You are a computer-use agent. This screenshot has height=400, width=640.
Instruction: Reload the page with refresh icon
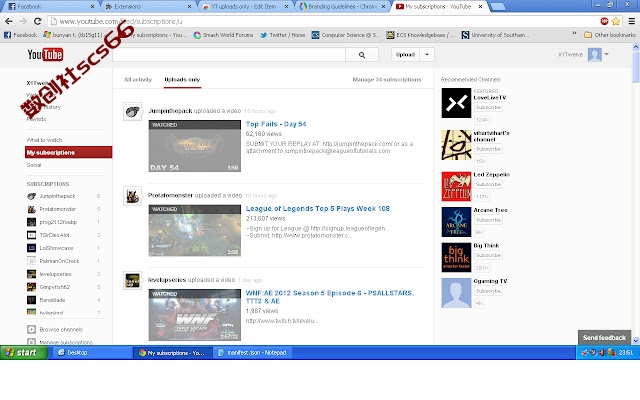(38, 21)
